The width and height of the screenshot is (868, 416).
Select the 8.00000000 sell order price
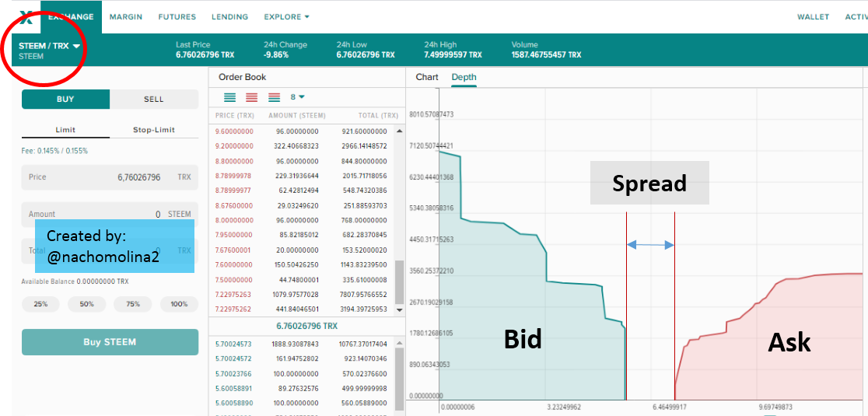click(x=234, y=220)
